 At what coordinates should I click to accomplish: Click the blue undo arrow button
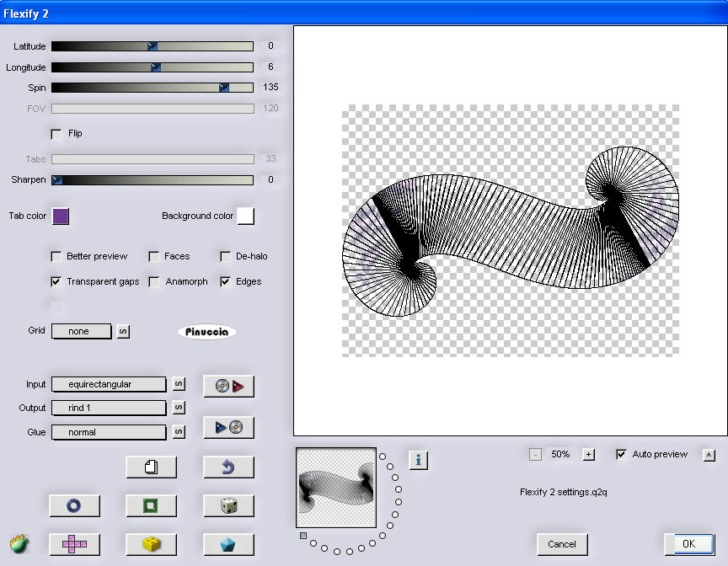click(x=229, y=467)
